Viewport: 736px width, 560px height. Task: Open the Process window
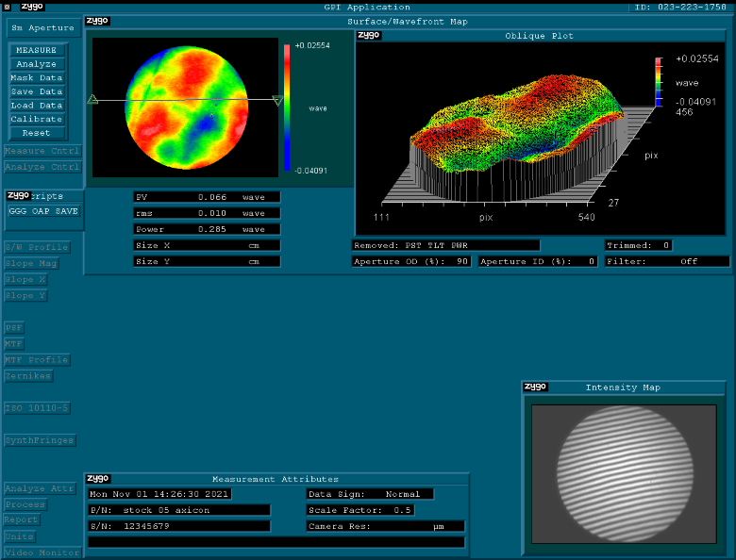coord(25,504)
